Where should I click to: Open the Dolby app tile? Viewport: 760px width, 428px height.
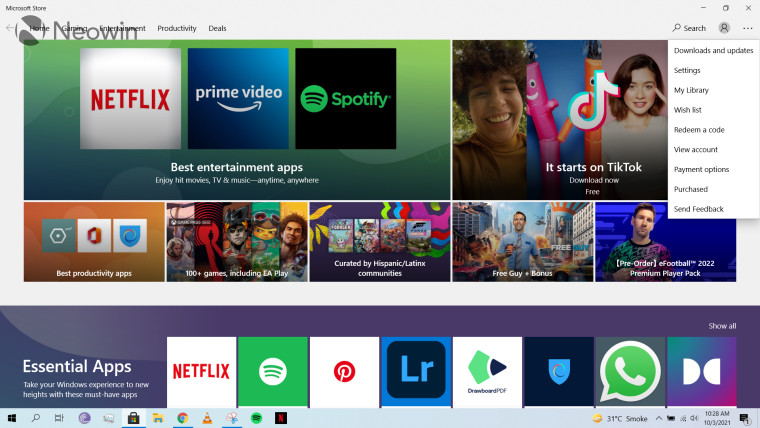click(x=702, y=372)
